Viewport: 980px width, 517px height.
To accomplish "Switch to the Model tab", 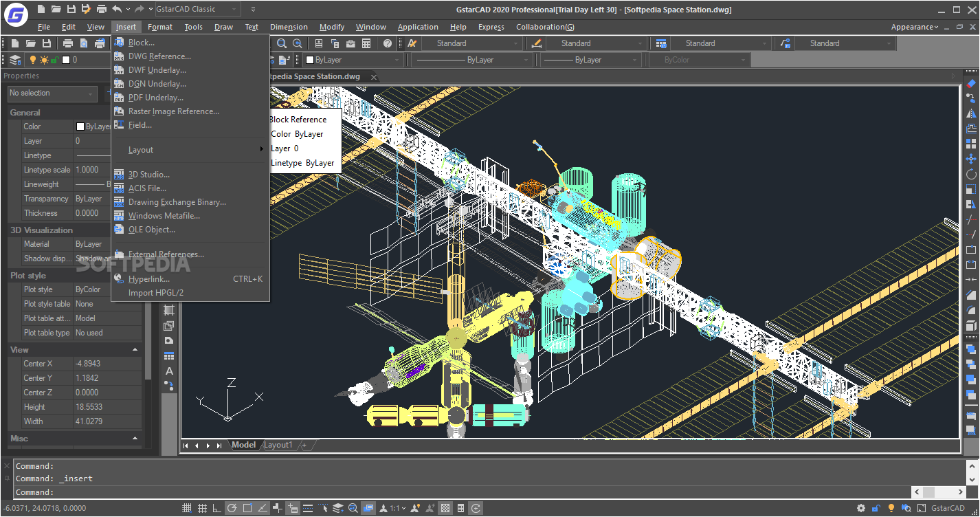I will point(243,445).
